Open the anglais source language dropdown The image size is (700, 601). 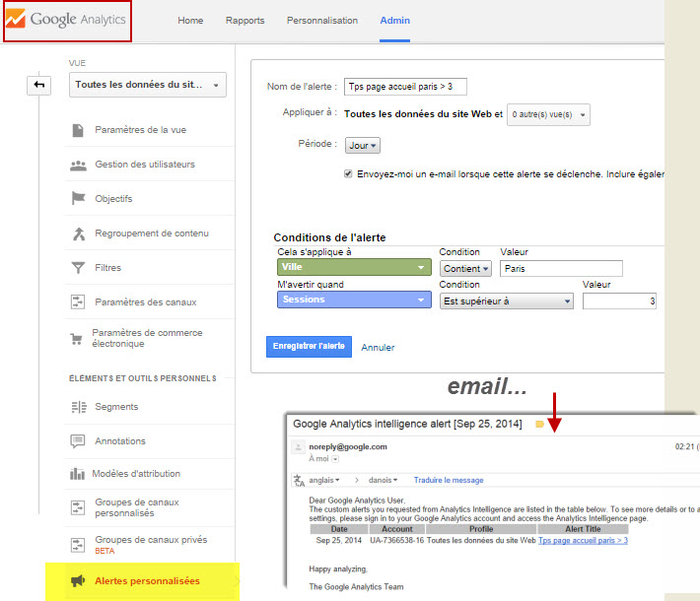click(x=324, y=480)
